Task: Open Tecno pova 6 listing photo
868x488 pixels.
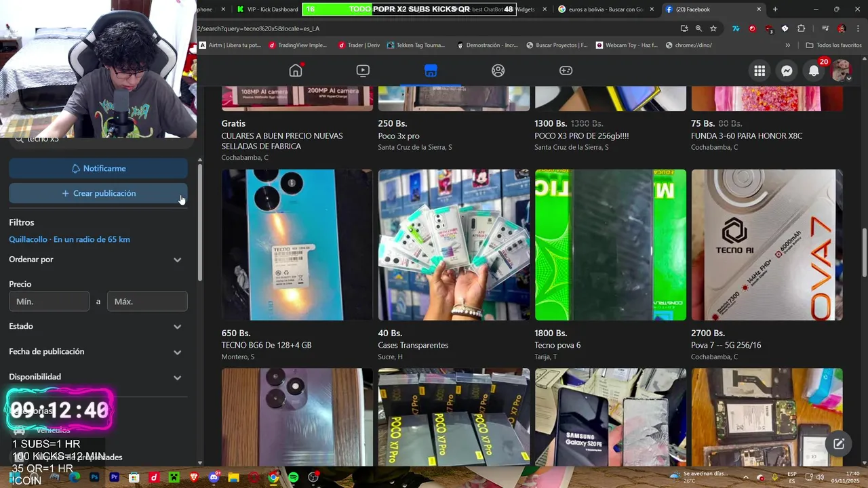Action: click(x=610, y=245)
